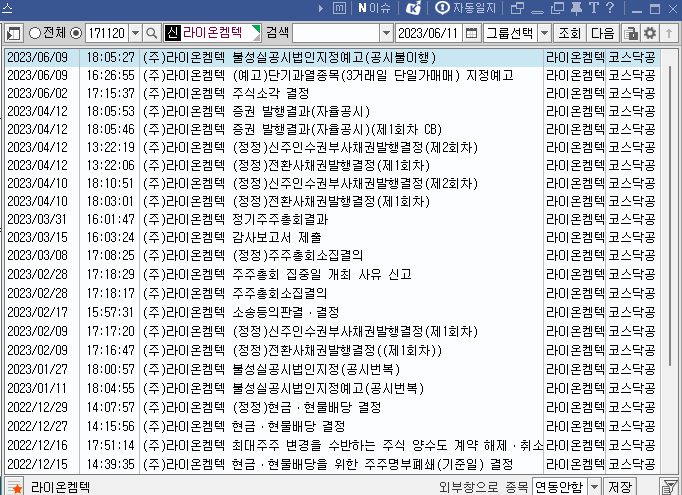Open 주주명부폐쇄(기준일) 결정 disclosure
This screenshot has width=682, height=495.
pos(332,464)
